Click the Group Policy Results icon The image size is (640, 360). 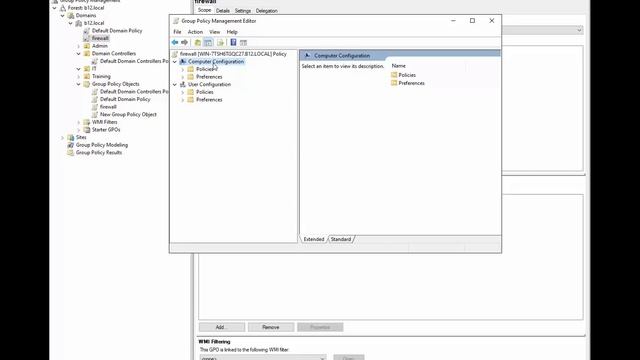[x=71, y=153]
